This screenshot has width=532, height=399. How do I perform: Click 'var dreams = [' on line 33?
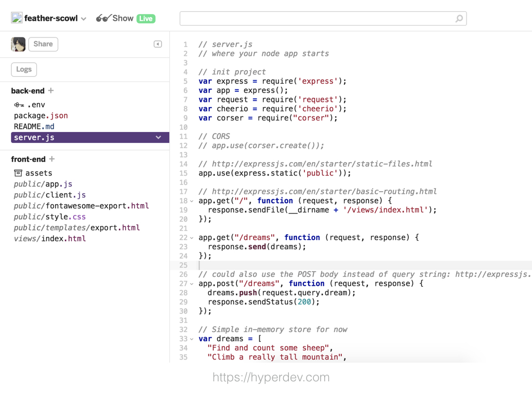pyautogui.click(x=230, y=339)
